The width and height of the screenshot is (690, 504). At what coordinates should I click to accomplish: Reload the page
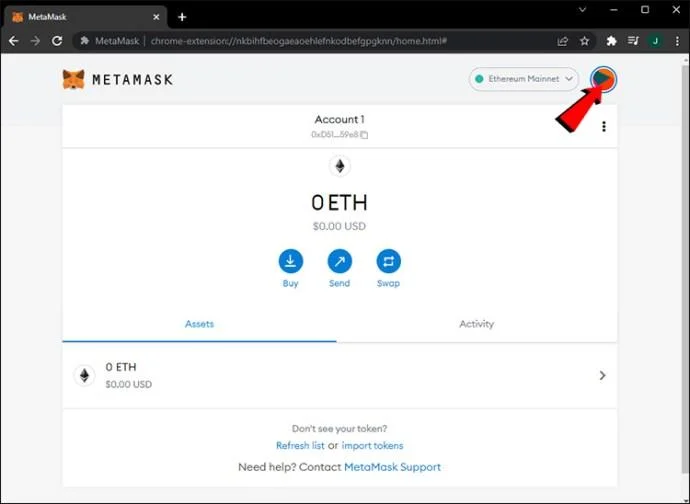(57, 41)
